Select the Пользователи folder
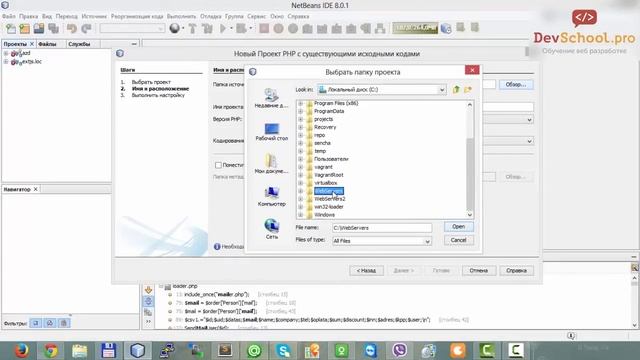This screenshot has width=640, height=360. pyautogui.click(x=331, y=159)
